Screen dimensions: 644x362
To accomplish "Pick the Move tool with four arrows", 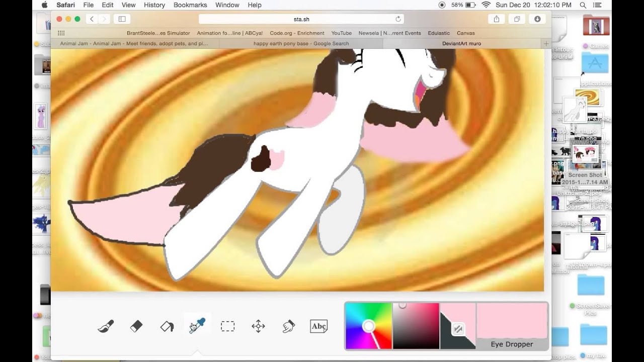I will (x=258, y=326).
